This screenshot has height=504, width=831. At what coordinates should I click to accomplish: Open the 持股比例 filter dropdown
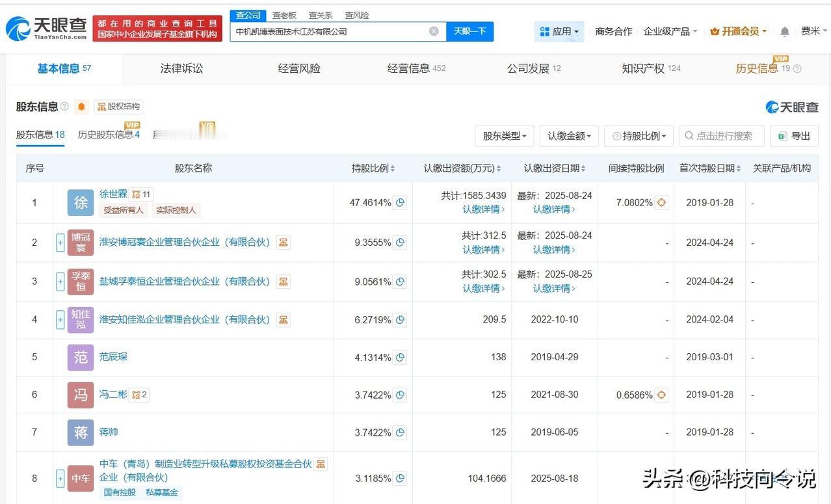coord(639,136)
